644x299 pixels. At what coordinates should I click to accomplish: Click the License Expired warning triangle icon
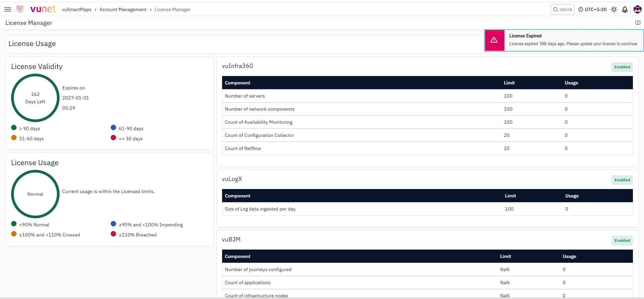coord(494,40)
